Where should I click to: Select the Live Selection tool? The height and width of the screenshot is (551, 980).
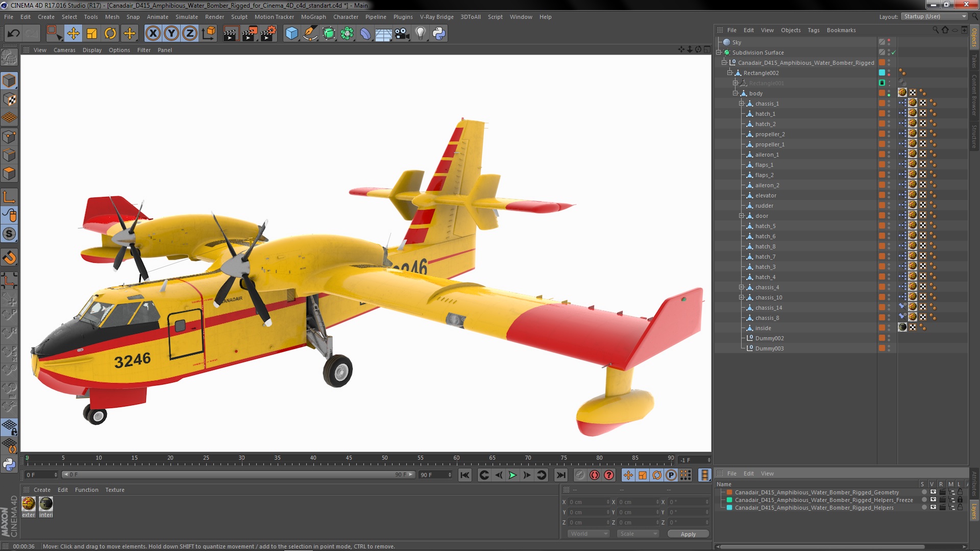54,34
